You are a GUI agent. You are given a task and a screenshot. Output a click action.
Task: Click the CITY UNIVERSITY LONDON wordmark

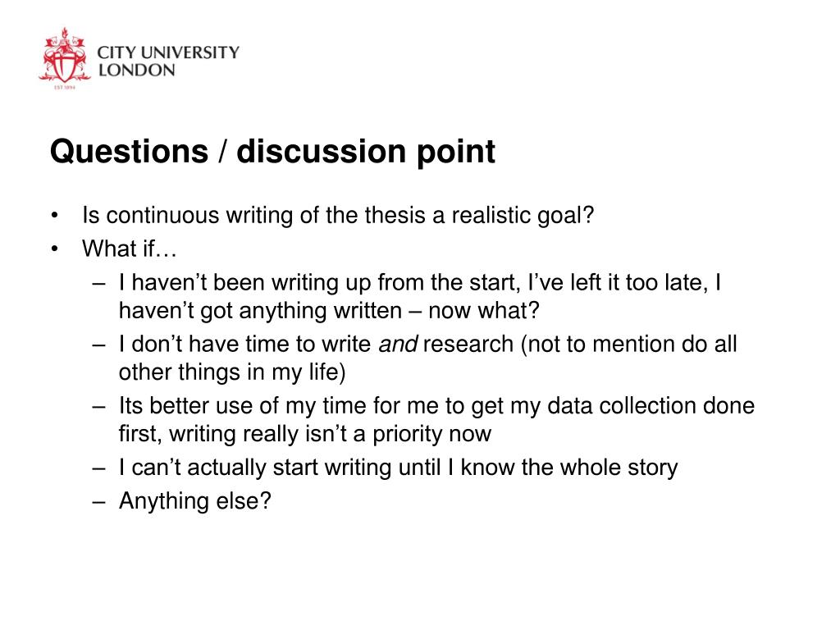tap(168, 61)
